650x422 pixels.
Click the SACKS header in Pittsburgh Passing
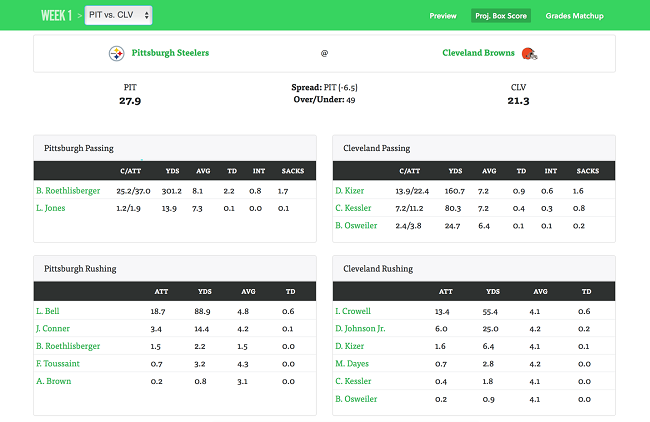[x=293, y=171]
